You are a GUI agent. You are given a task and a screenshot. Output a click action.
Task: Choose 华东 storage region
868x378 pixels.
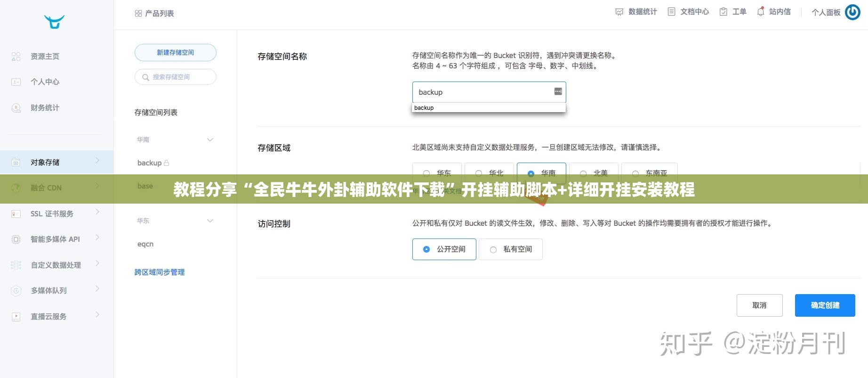437,173
